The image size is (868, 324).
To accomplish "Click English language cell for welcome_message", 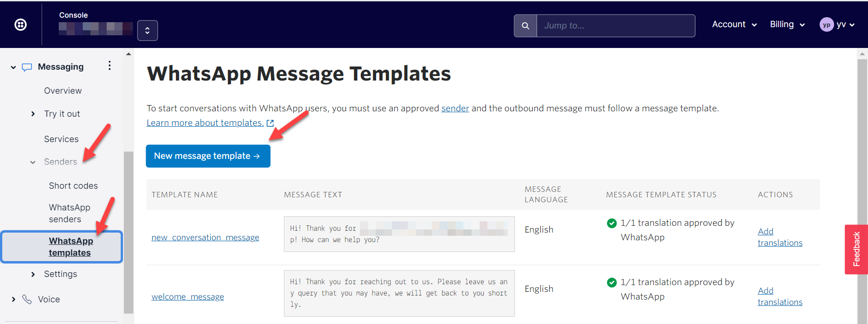I will (x=539, y=289).
